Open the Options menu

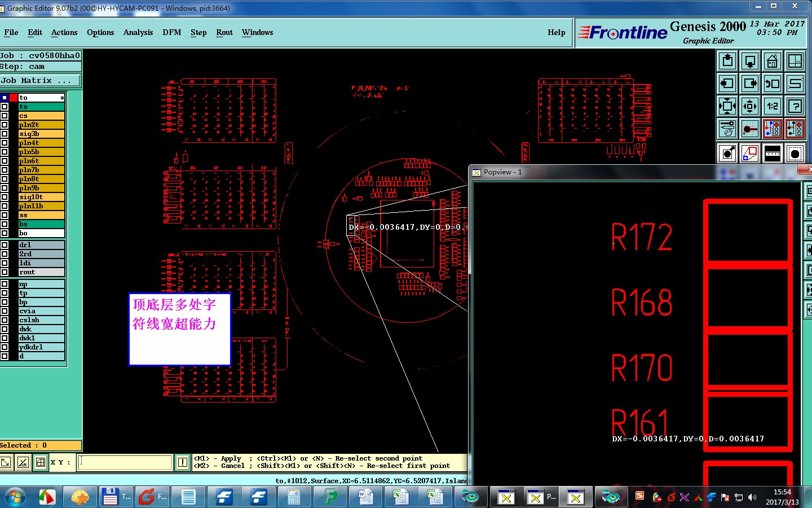tap(100, 32)
